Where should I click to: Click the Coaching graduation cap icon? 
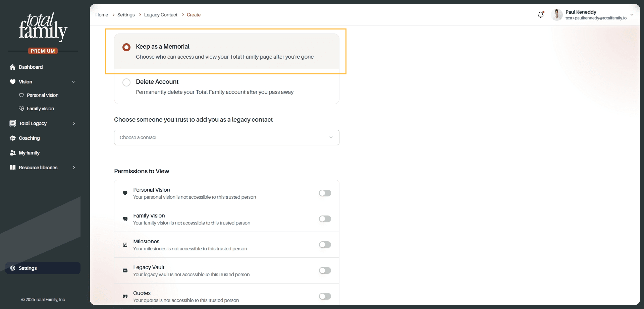point(13,138)
